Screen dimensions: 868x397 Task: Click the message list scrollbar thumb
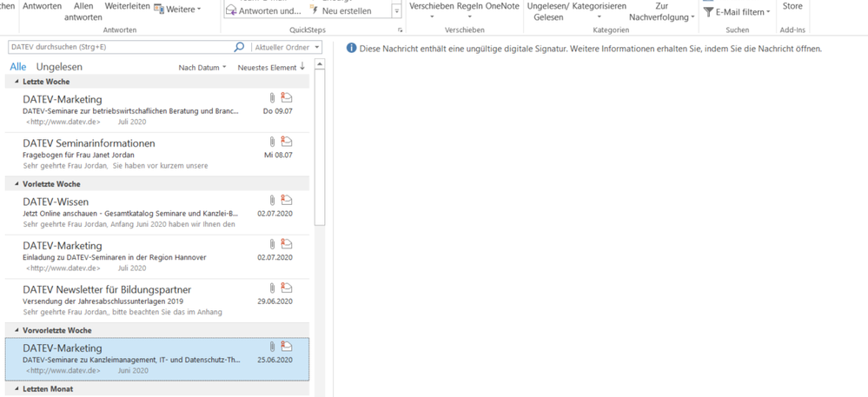tap(320, 148)
